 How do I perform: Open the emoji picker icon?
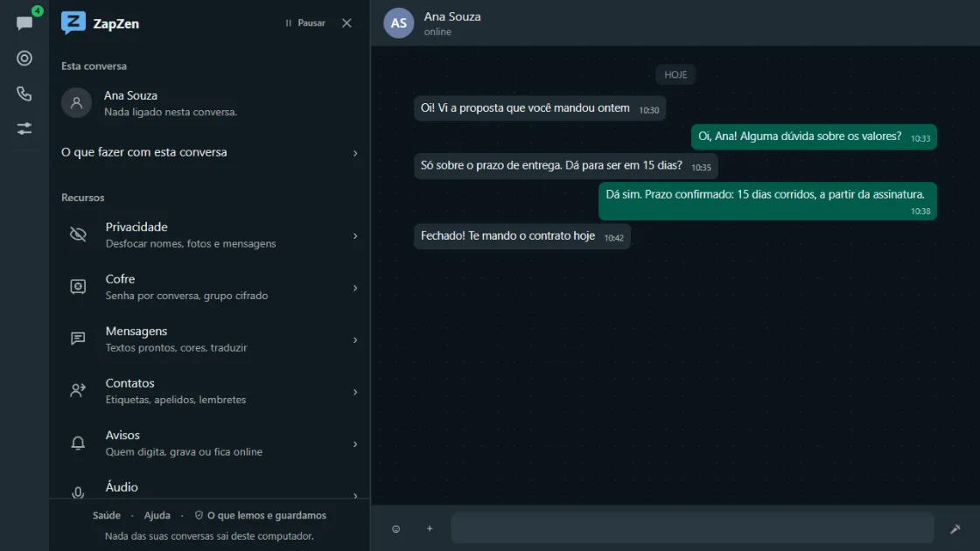(396, 529)
